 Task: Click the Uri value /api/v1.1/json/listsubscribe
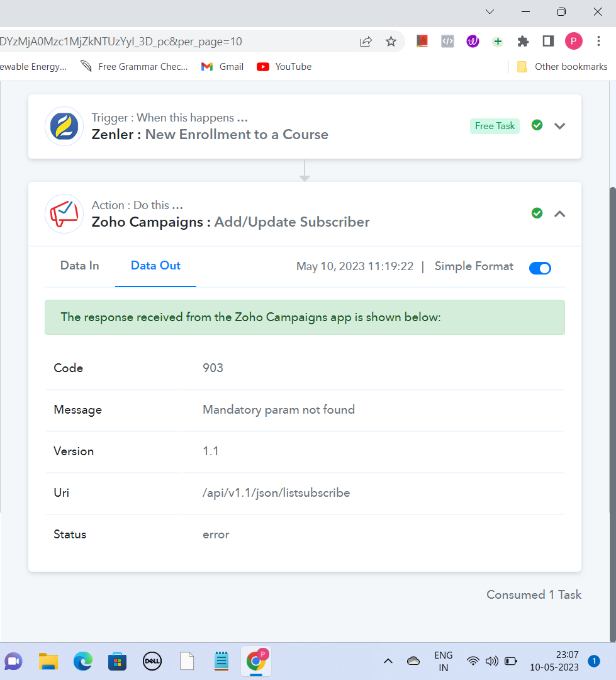point(276,492)
